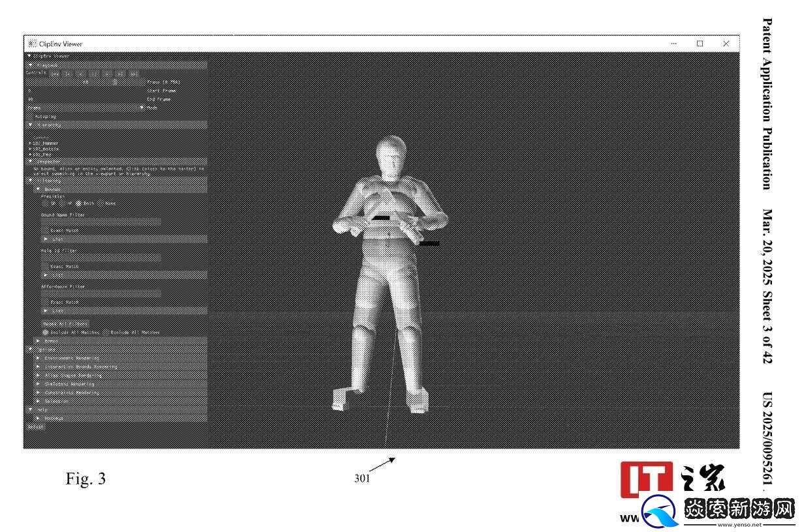Viewport: 802px width, 532px height.
Task: Expand Skeletons Rendering options
Action: (x=38, y=384)
